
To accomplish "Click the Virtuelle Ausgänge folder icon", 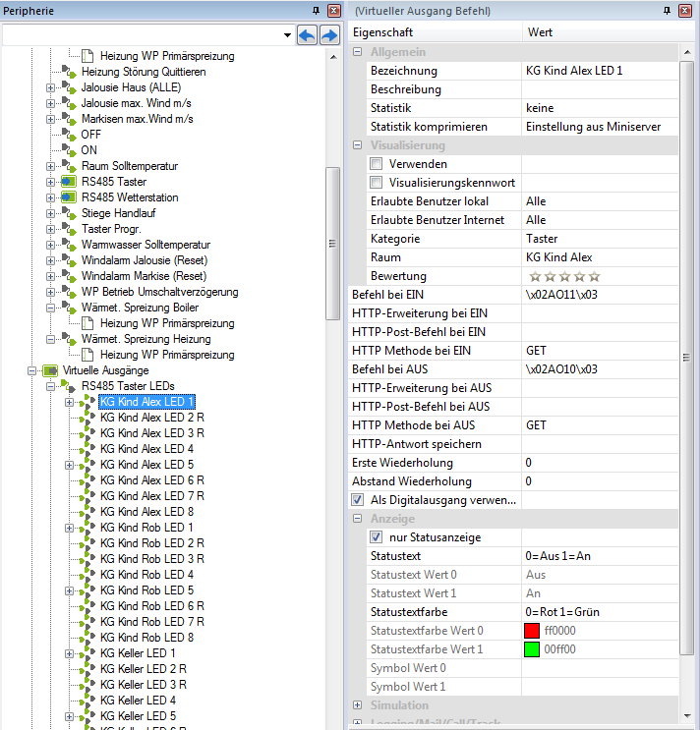I will pos(50,370).
